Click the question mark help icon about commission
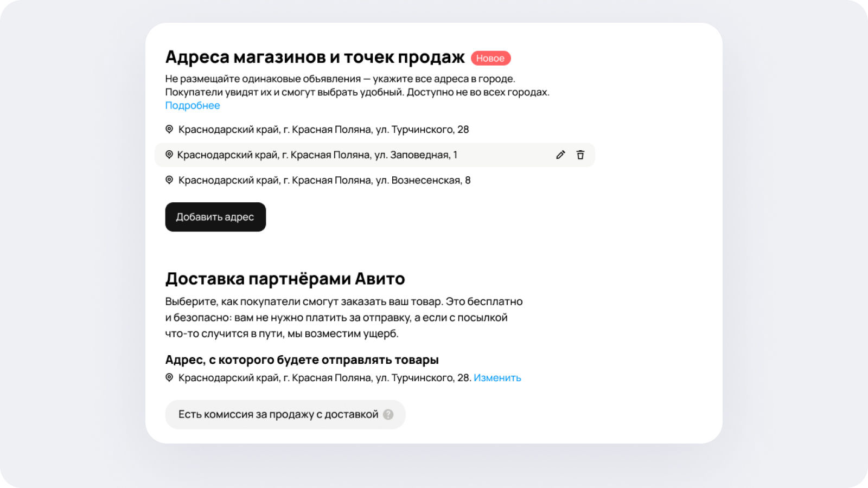868x488 pixels. coord(388,415)
